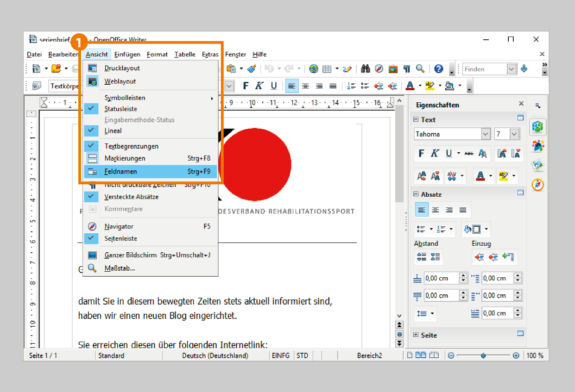Image resolution: width=575 pixels, height=392 pixels.
Task: Open the Gallery icon in the sidebar
Action: [x=537, y=165]
